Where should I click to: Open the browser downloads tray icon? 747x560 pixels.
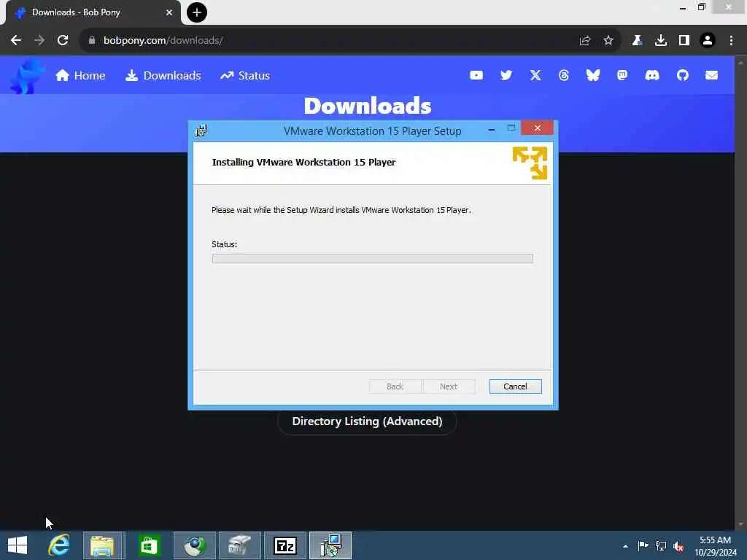click(661, 41)
